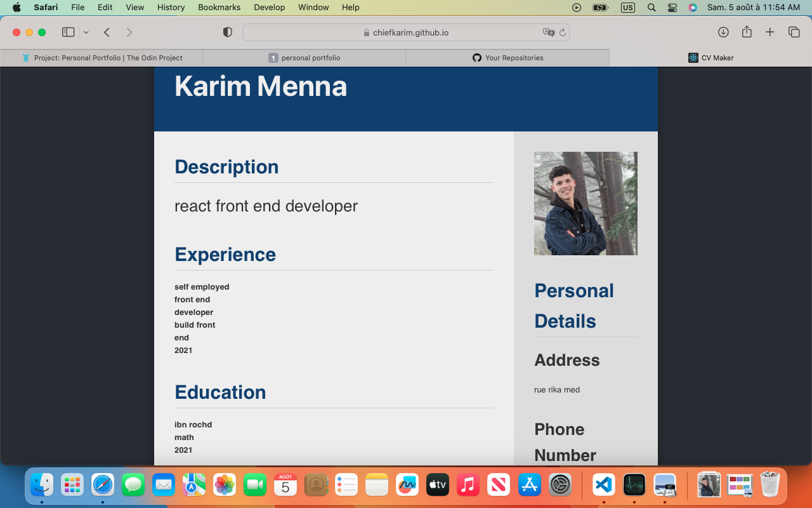Switch to the Your Repositories tab
The image size is (812, 508).
click(x=507, y=58)
